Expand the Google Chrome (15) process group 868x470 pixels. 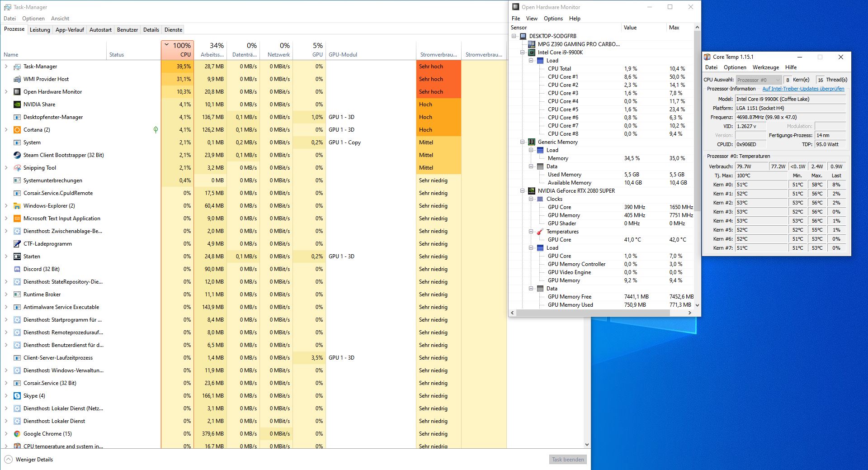click(6, 434)
